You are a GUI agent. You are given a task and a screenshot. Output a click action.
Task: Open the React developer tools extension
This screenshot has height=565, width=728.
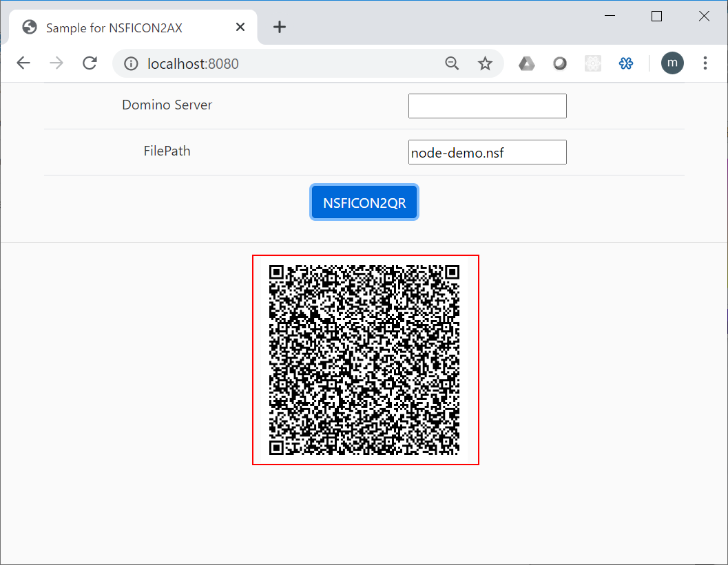(593, 63)
